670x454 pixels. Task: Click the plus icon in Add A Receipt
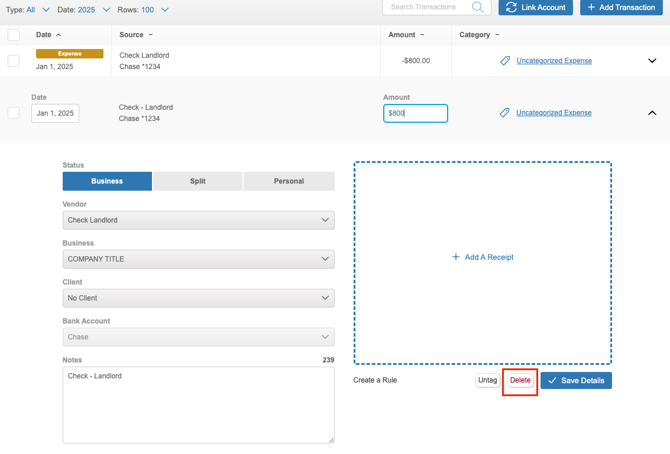(x=456, y=257)
